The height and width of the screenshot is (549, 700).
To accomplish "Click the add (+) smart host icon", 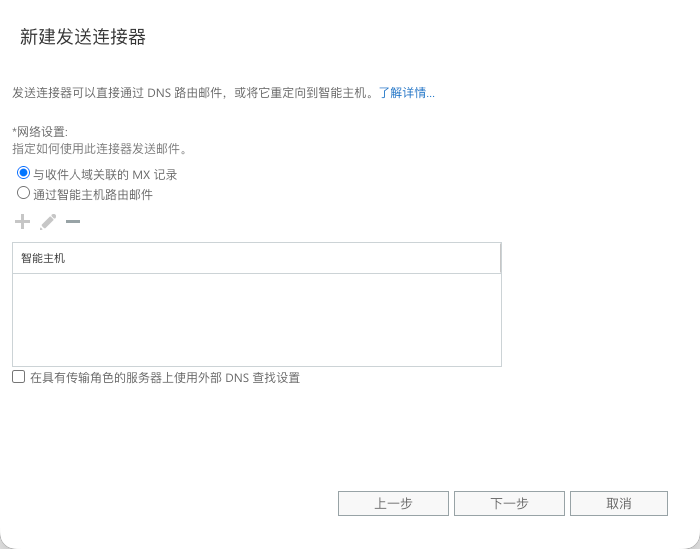I will coord(22,222).
